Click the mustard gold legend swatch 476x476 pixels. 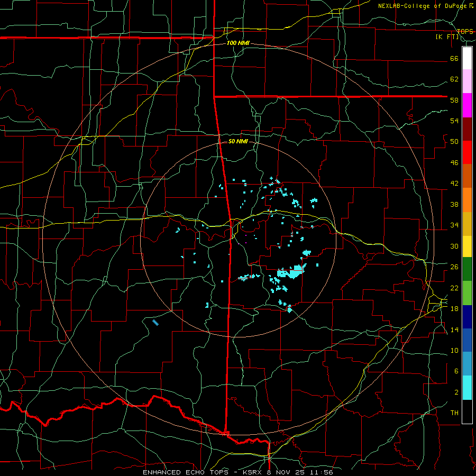point(467,224)
